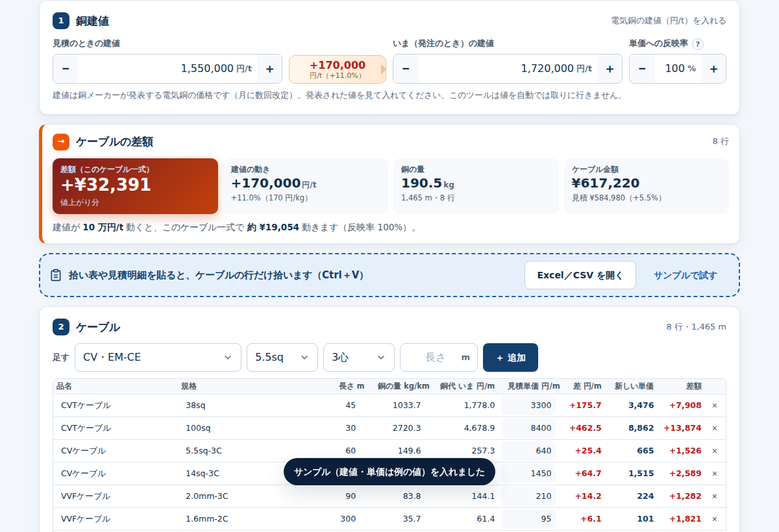Edit the 見積単価 95 for VVF 1.6mm-2C
Viewport: 779px width, 532px height.
pos(528,519)
